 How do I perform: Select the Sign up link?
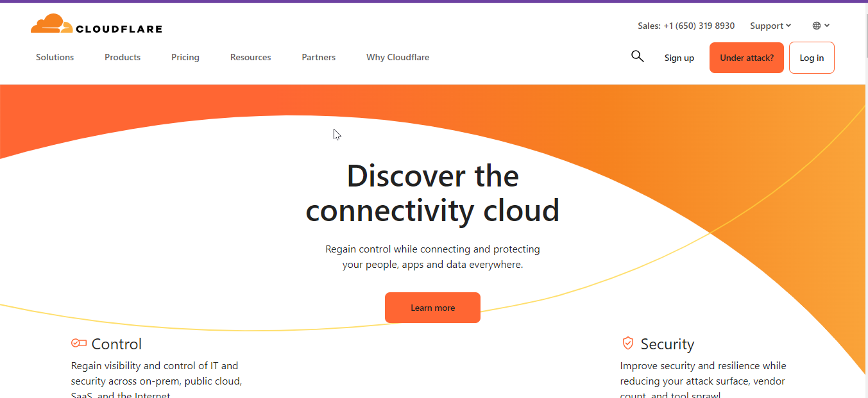coord(679,57)
